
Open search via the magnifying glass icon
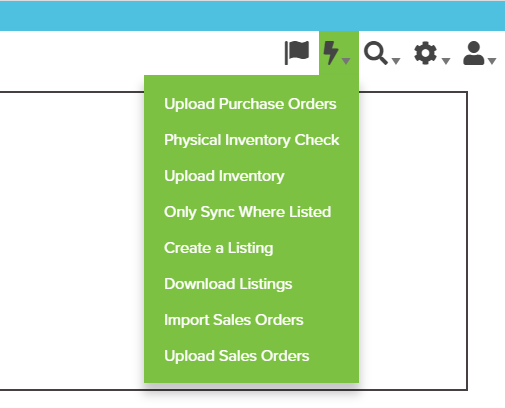(x=376, y=53)
